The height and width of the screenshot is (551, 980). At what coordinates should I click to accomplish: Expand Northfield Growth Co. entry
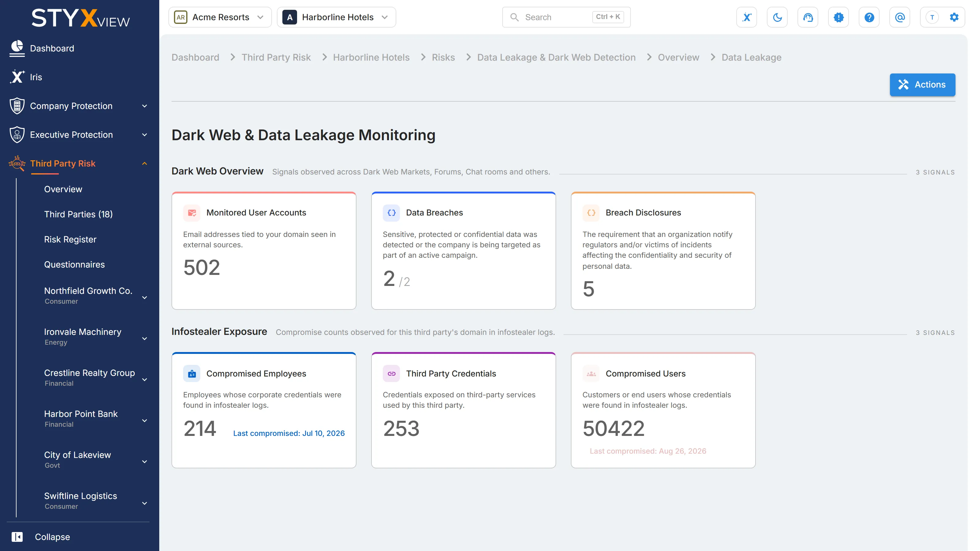[145, 297]
